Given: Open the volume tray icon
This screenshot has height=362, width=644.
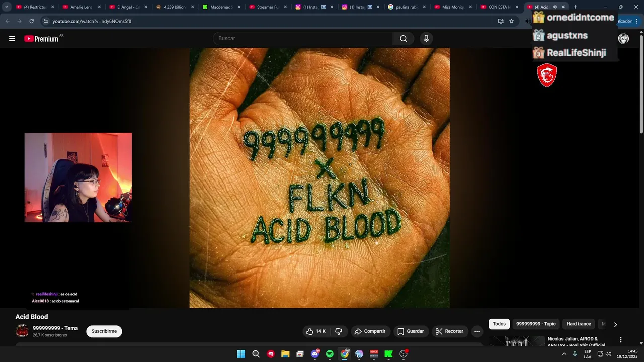Looking at the screenshot, I should (x=608, y=354).
